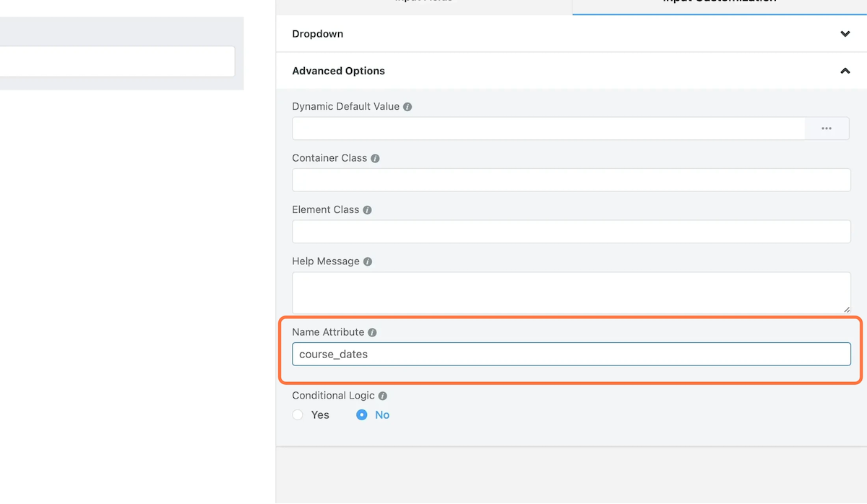This screenshot has width=867, height=504.
Task: Switch to the Input Fields tab
Action: click(424, 4)
